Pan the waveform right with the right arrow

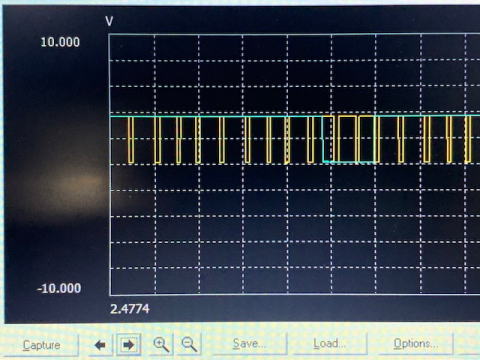[128, 345]
